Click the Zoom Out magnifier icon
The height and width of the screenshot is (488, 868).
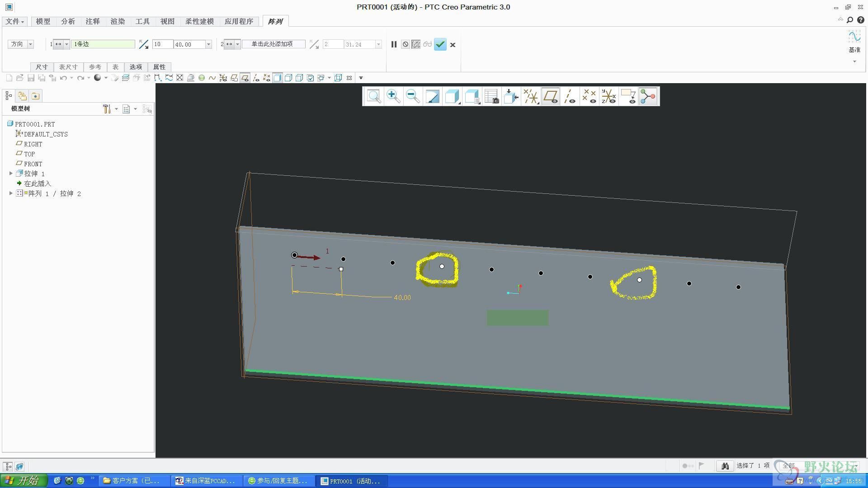[x=412, y=96]
